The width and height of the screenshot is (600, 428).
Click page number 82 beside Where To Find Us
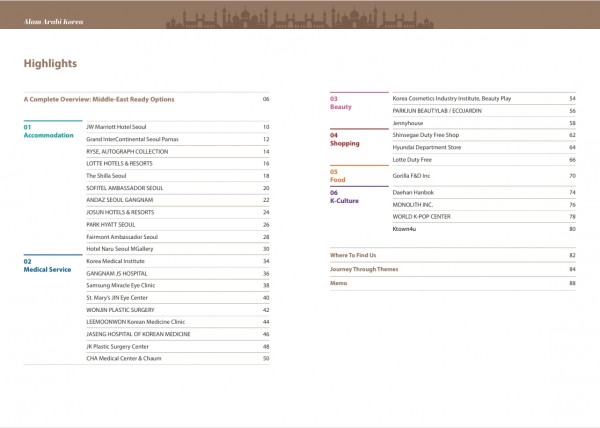(x=572, y=255)
